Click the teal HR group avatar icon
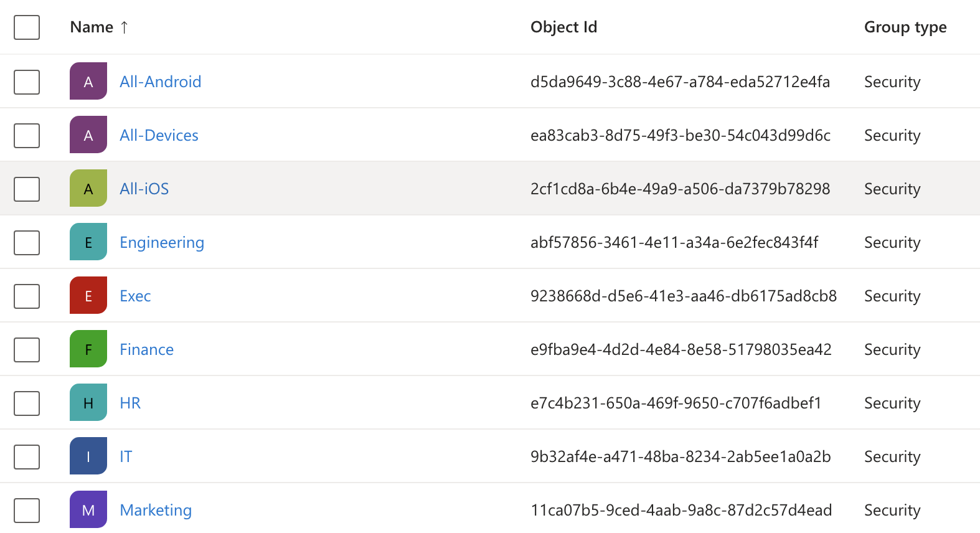 click(x=88, y=402)
